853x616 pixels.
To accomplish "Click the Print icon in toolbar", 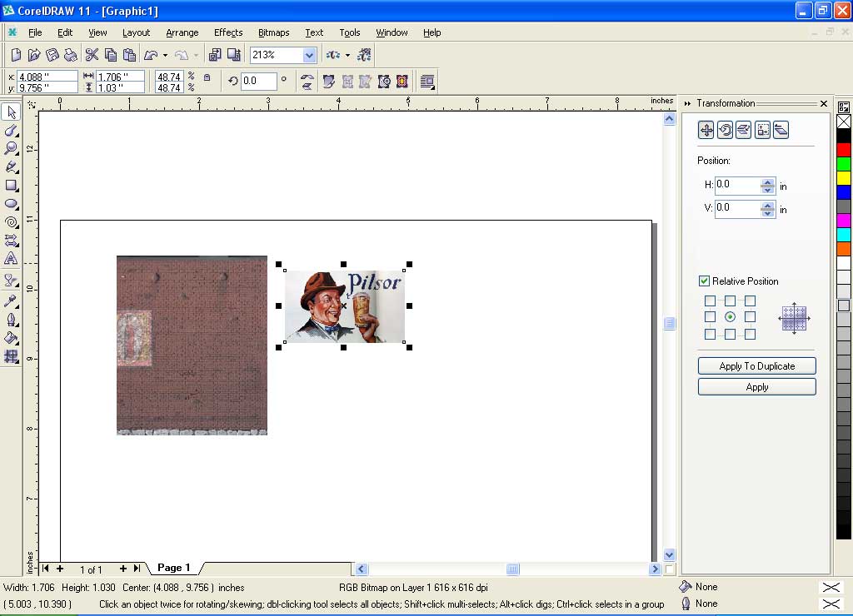I will coord(71,56).
